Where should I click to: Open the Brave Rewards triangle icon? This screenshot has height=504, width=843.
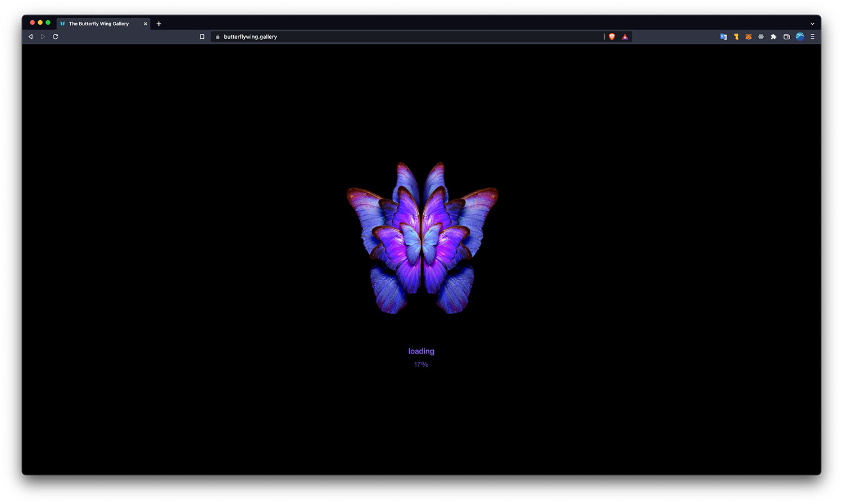point(625,37)
